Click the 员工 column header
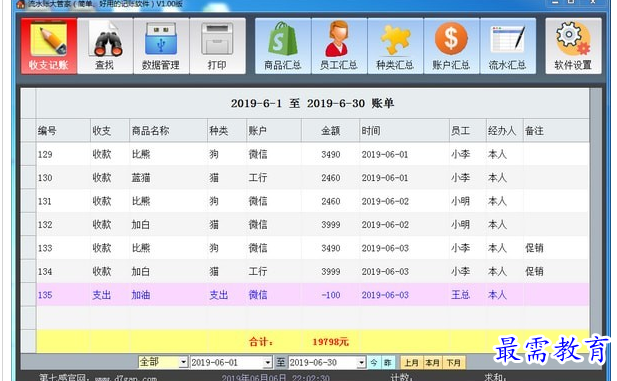 click(x=468, y=131)
